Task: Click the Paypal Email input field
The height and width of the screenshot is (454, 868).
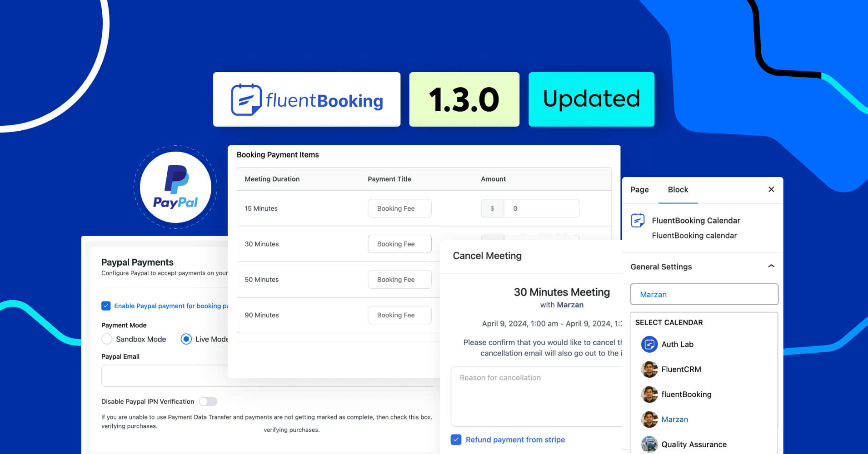Action: pyautogui.click(x=267, y=376)
